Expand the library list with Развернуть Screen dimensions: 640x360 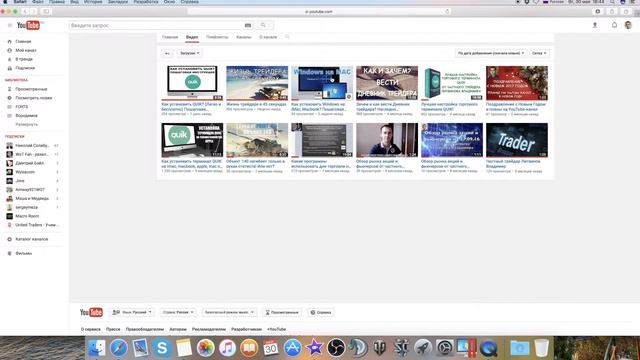(x=27, y=124)
